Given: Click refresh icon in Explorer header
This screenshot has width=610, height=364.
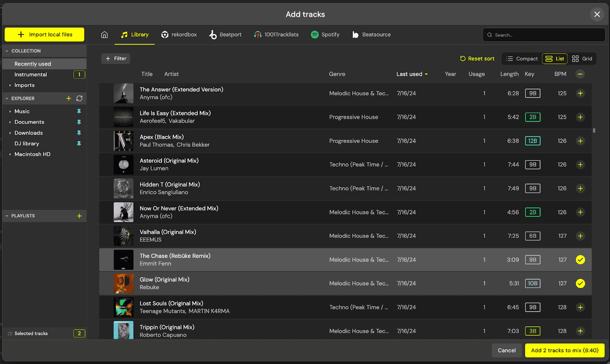Looking at the screenshot, I should tap(79, 98).
